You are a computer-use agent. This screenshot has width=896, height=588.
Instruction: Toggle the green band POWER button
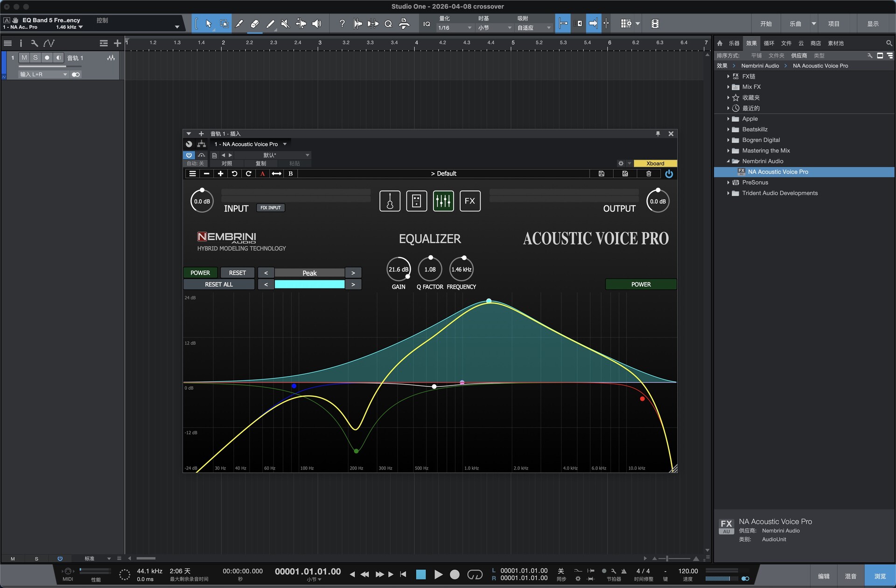[x=200, y=273]
